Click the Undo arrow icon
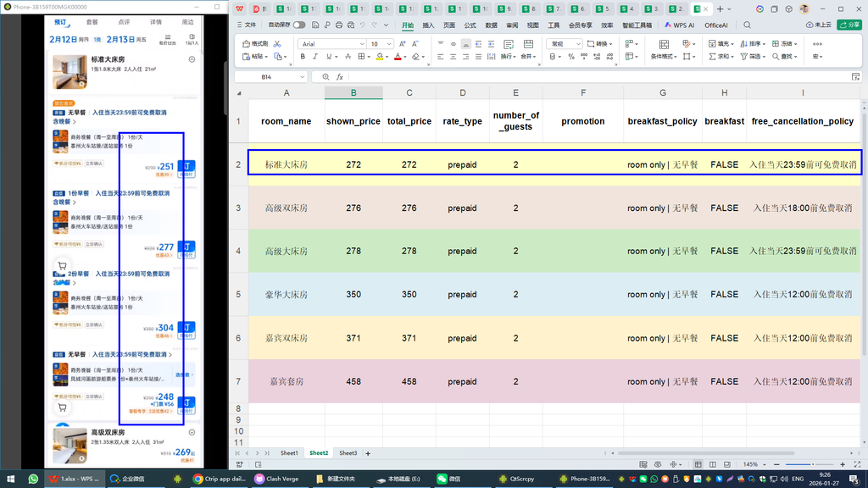 click(363, 25)
